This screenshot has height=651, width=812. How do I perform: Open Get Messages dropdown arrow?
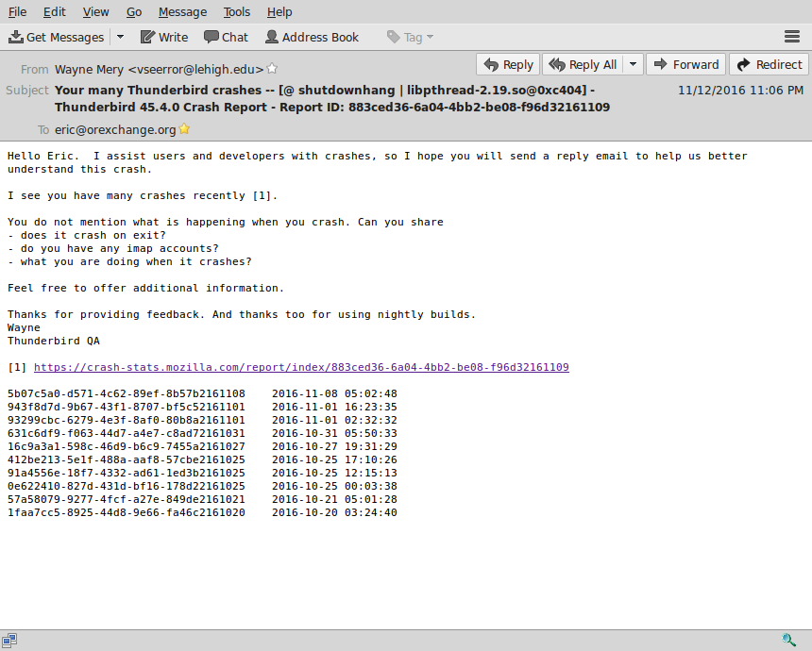coord(120,37)
